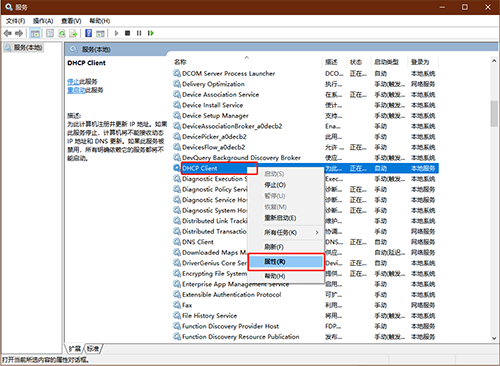Toggle the console tree toolbar icon
This screenshot has width=500, height=366.
[x=35, y=33]
